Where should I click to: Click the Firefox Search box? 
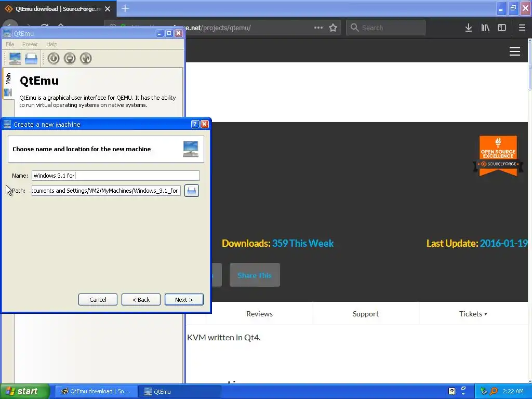tap(386, 28)
